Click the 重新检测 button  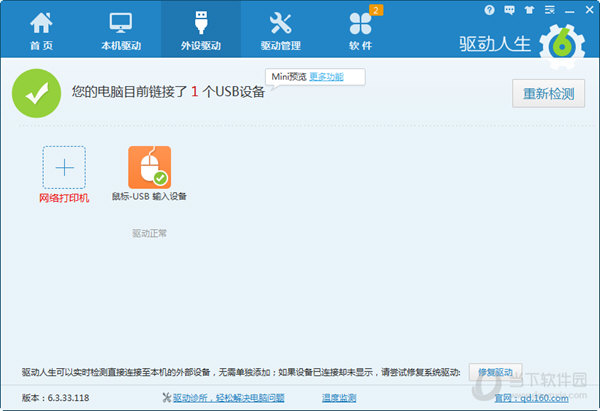[548, 94]
